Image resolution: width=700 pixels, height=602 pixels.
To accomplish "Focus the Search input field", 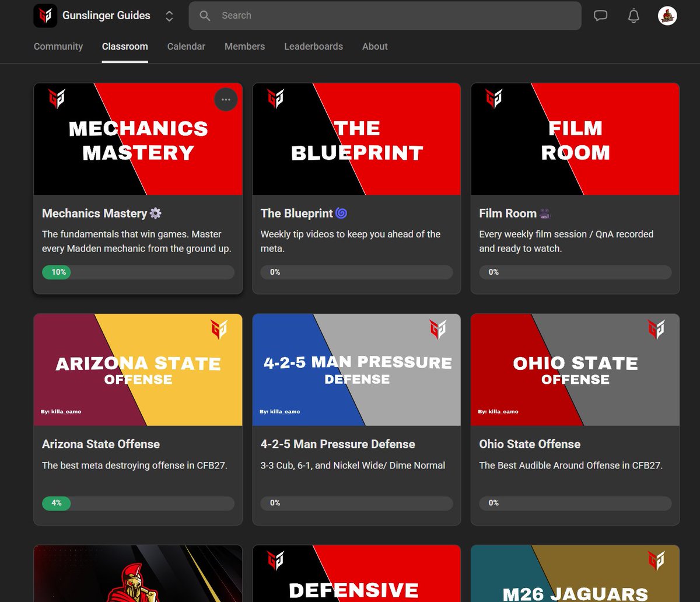I will (x=385, y=16).
